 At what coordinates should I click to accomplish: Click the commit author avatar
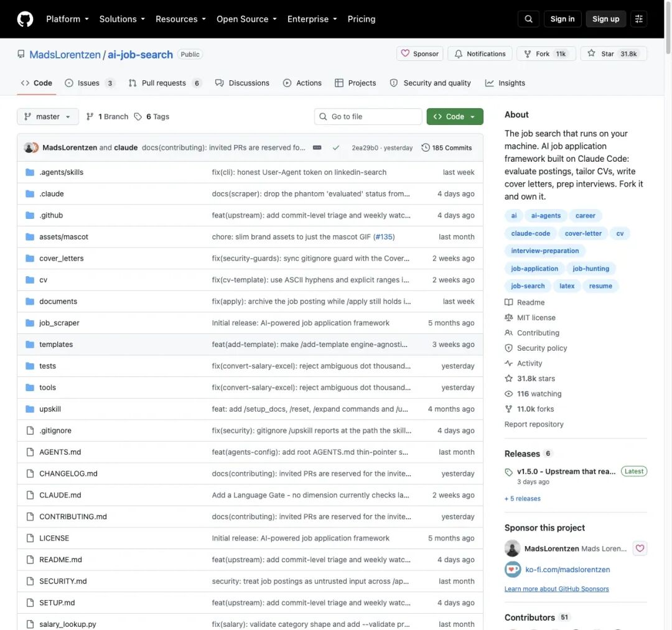point(29,148)
